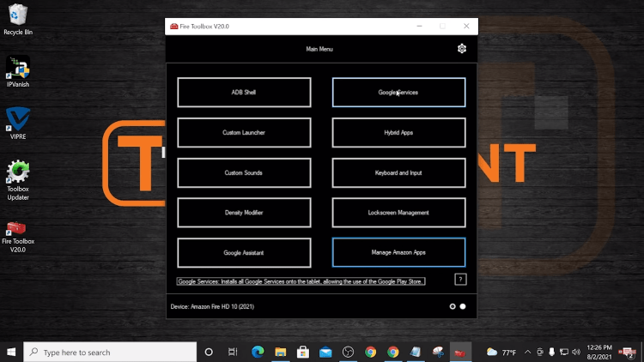Open the Recycle Bin desktop icon

pyautogui.click(x=18, y=19)
